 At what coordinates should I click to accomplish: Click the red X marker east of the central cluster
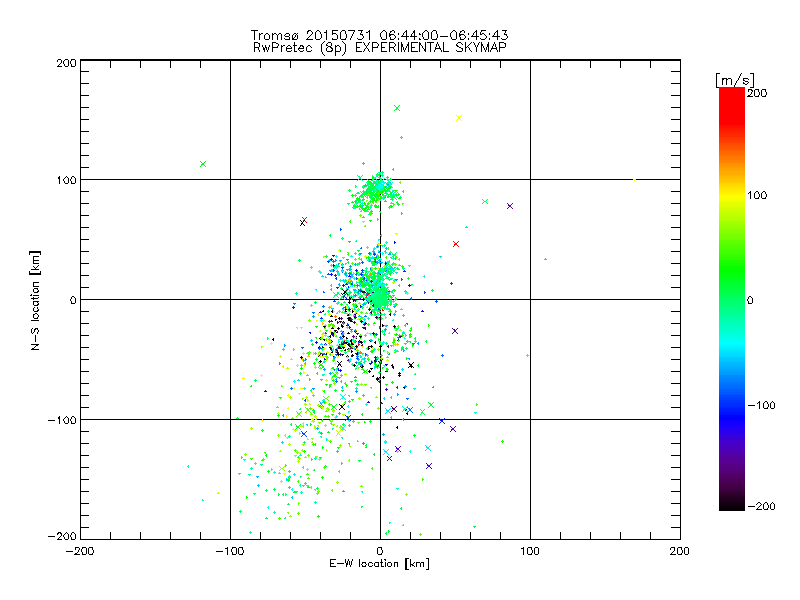tap(456, 244)
